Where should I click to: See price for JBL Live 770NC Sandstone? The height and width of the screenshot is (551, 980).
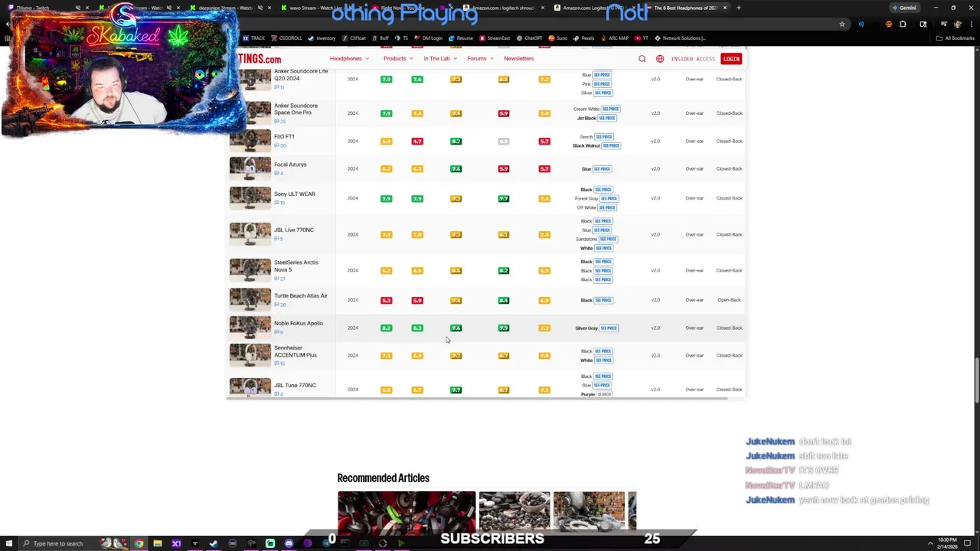tap(608, 239)
